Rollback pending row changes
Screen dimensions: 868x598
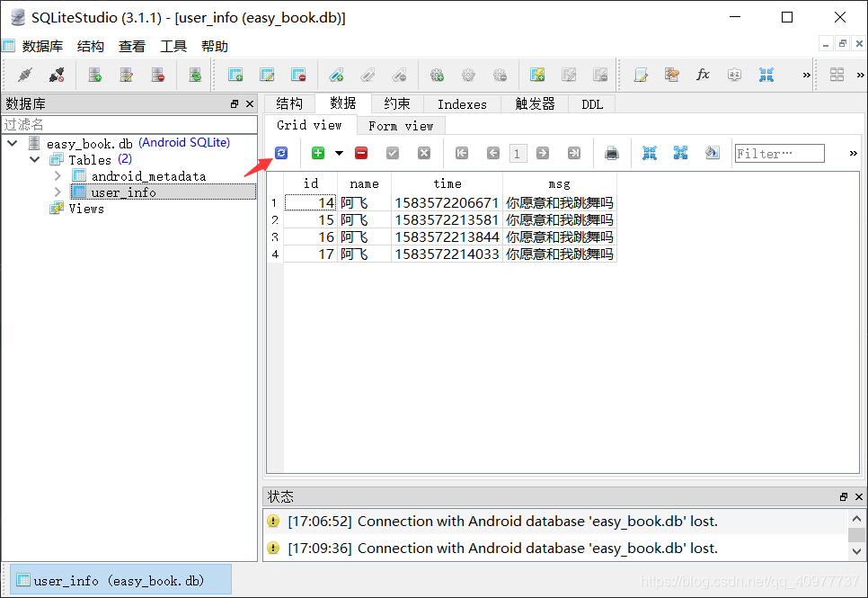[x=423, y=153]
